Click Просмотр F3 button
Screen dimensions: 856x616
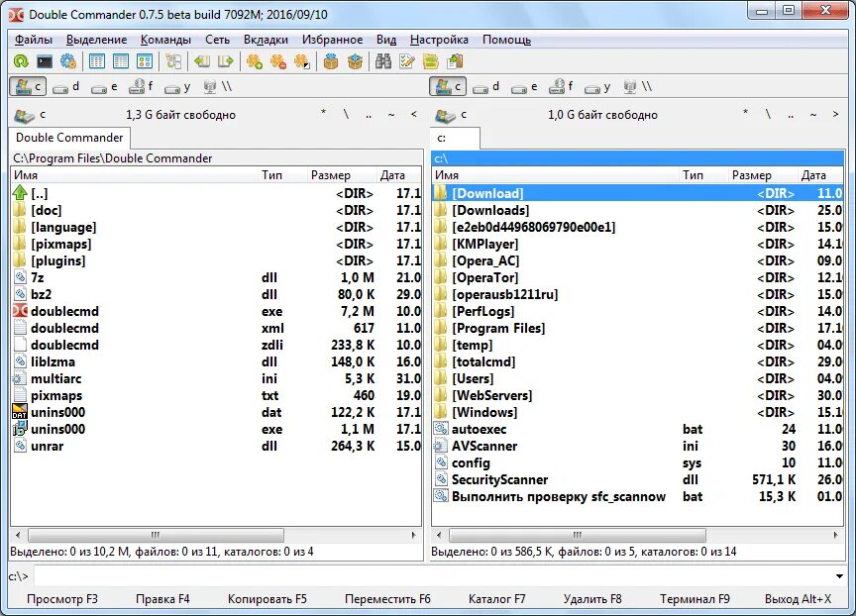[x=62, y=599]
